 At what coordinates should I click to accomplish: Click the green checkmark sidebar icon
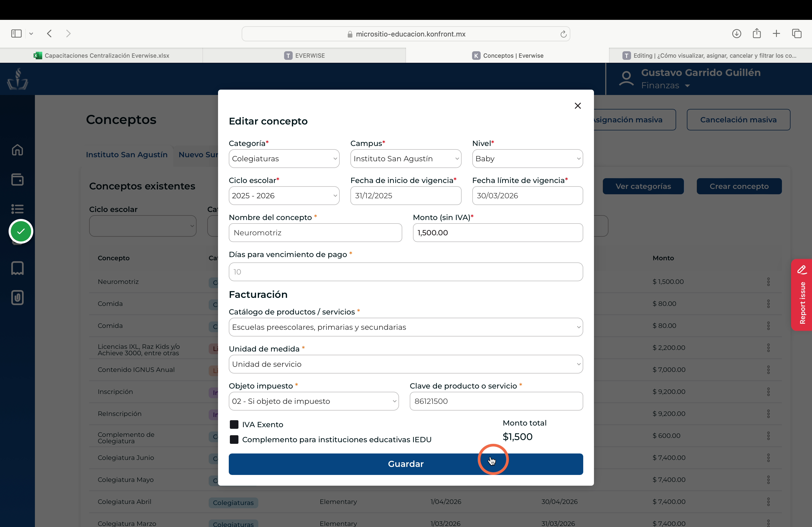pyautogui.click(x=21, y=231)
